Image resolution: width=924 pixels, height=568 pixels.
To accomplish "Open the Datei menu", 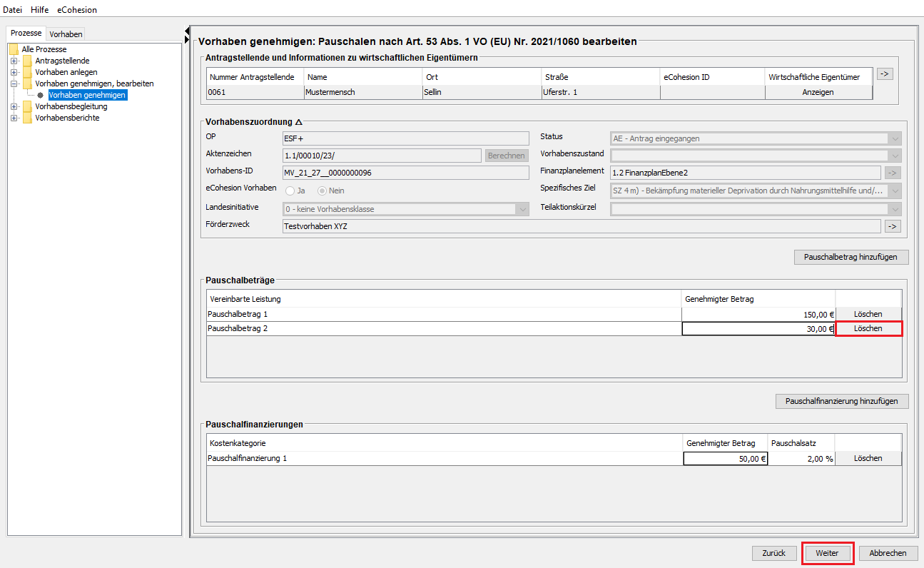I will 13,10.
